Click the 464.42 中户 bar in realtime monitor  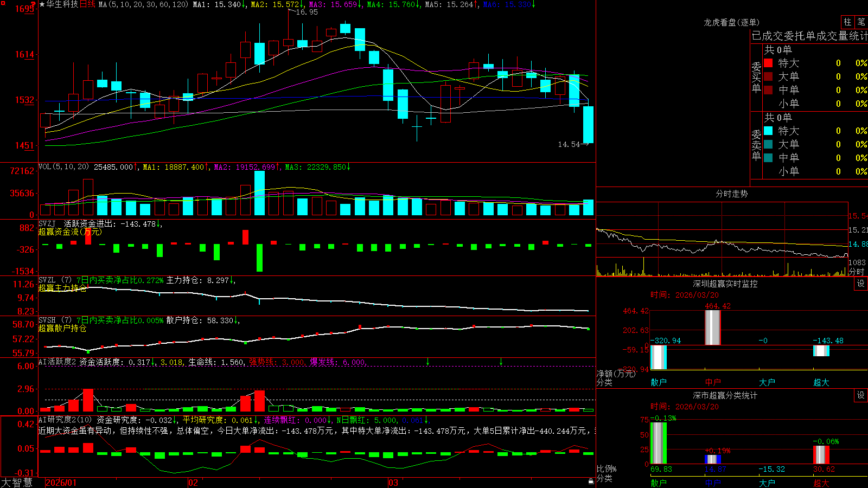(713, 328)
